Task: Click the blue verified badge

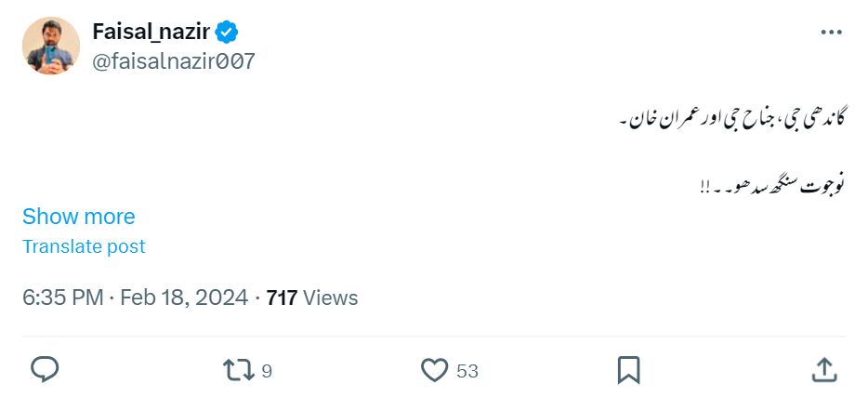Action: click(x=227, y=33)
